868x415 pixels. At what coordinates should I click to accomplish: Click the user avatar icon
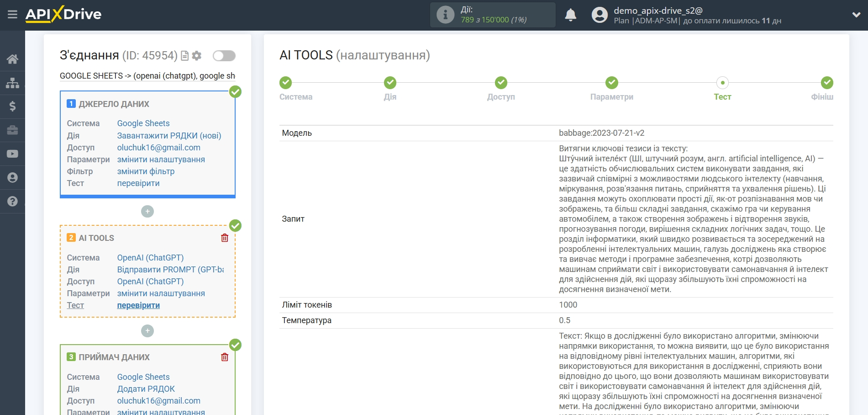[600, 15]
